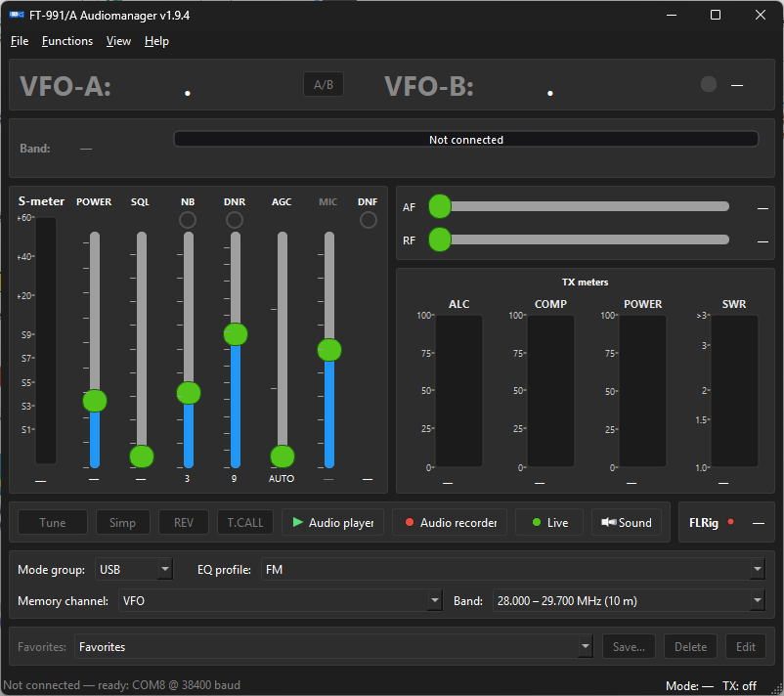Click the POWER TX meter bar
The image size is (784, 696).
pos(642,390)
